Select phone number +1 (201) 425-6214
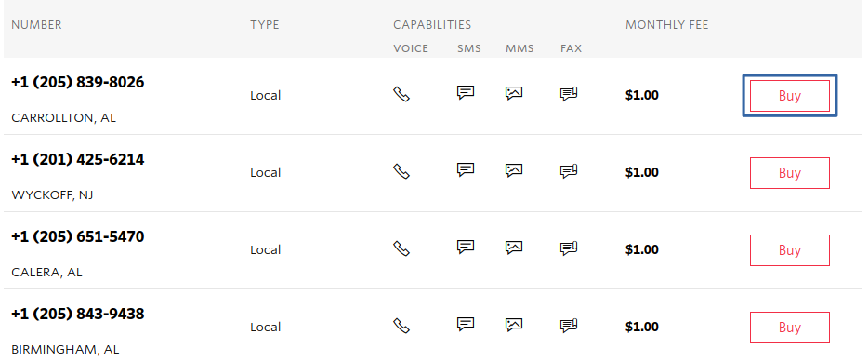The height and width of the screenshot is (362, 868). coord(77,160)
